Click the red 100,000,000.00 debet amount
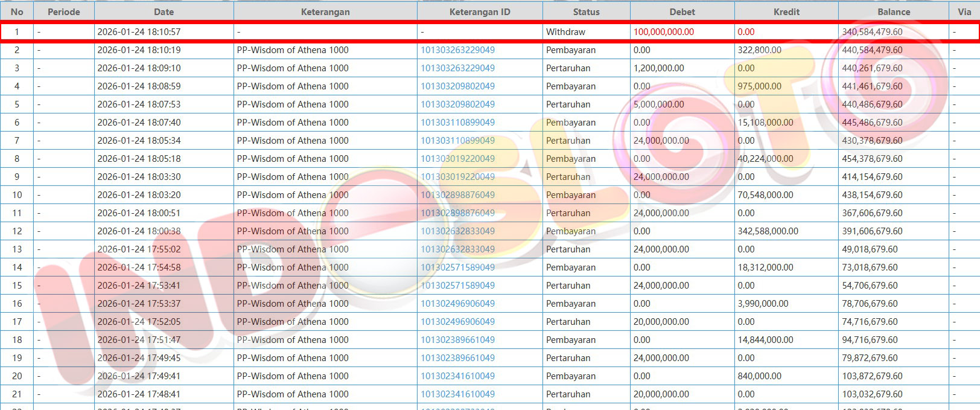Screen dimensions: 980x410 (x=663, y=32)
